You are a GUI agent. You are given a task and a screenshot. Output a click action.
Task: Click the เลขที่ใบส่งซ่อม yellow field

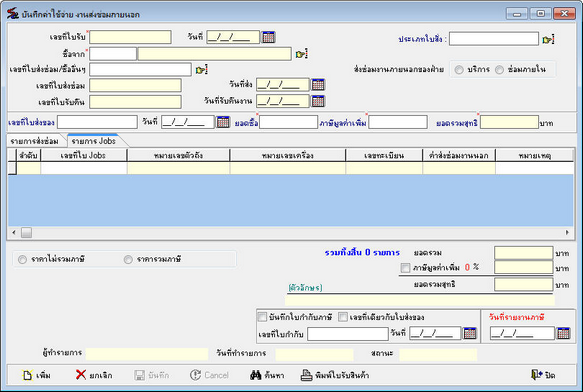(135, 85)
